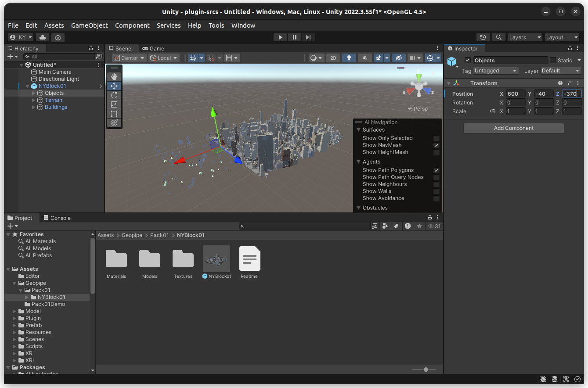Click the cloud services icon
The height and width of the screenshot is (388, 588).
(x=43, y=37)
